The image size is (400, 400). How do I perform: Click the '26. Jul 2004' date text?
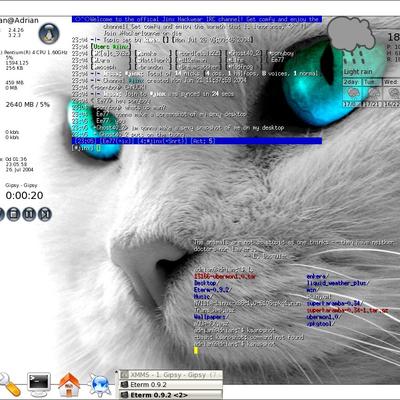(x=19, y=170)
